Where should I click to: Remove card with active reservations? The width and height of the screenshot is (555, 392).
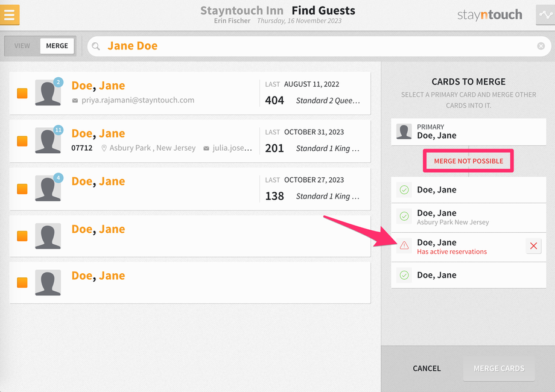(x=533, y=246)
